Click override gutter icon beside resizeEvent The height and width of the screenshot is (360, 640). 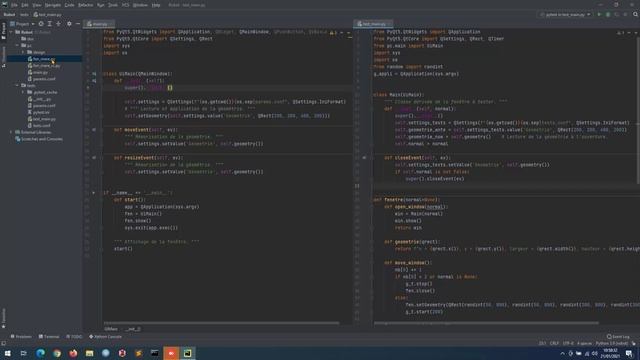[94, 158]
